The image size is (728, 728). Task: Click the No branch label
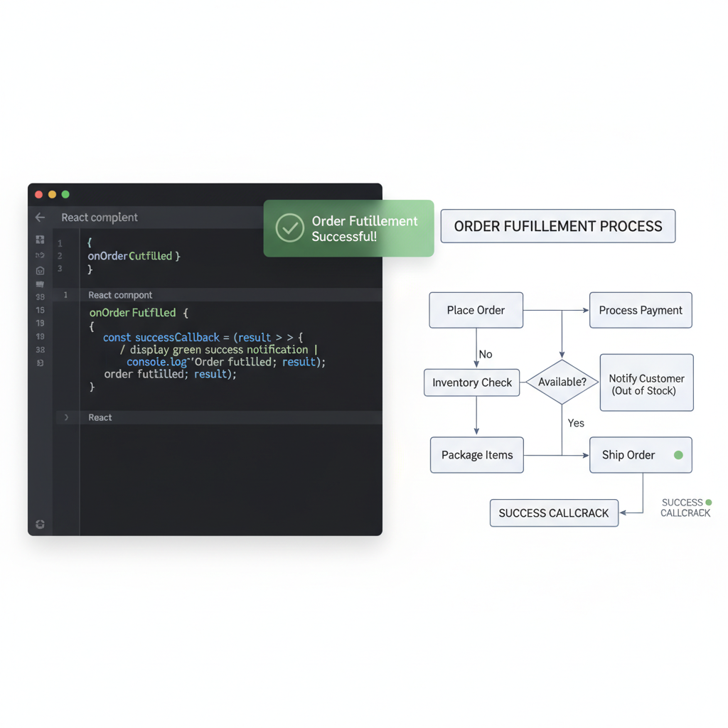pyautogui.click(x=486, y=354)
